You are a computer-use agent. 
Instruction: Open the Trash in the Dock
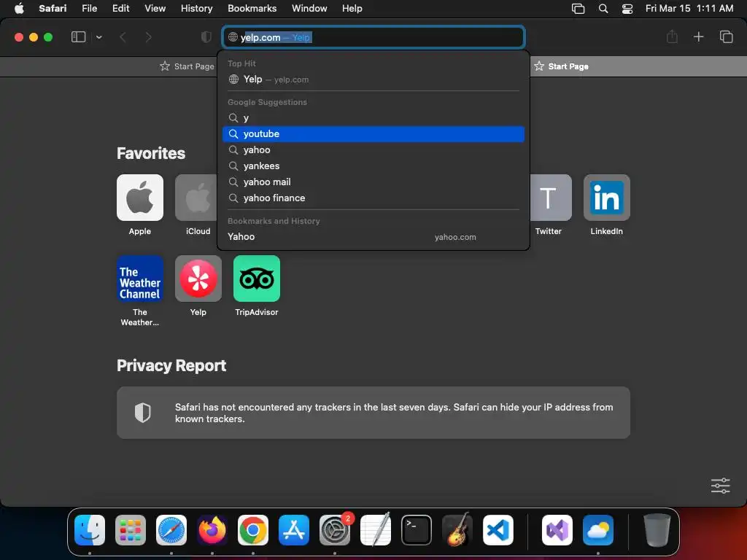(x=657, y=530)
